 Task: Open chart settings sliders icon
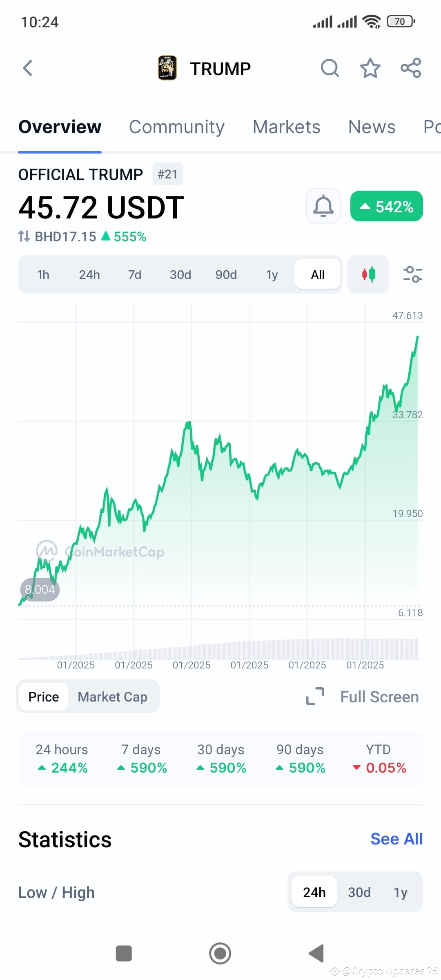pos(412,274)
